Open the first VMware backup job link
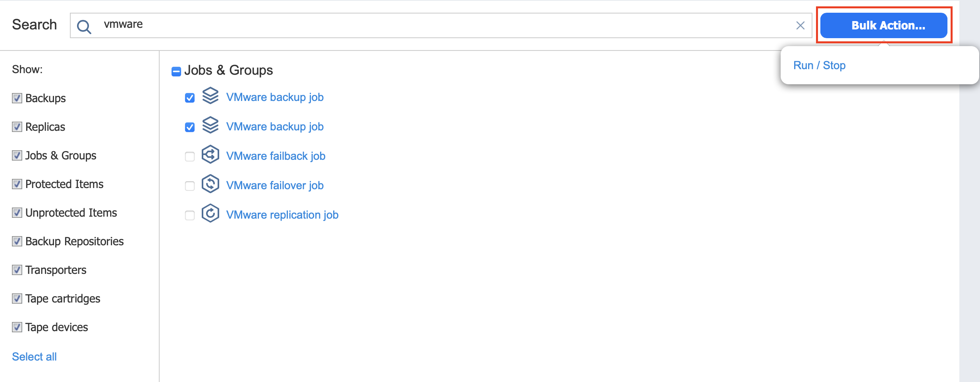This screenshot has height=382, width=980. pyautogui.click(x=275, y=97)
